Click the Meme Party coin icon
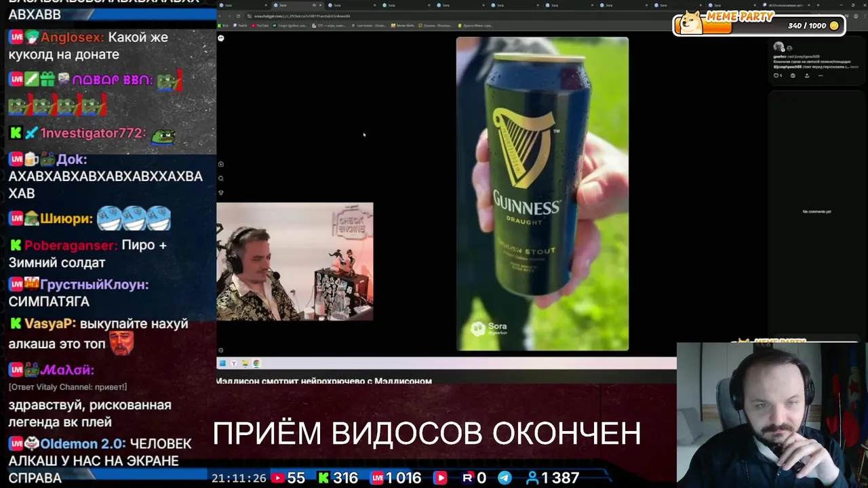 [x=834, y=26]
